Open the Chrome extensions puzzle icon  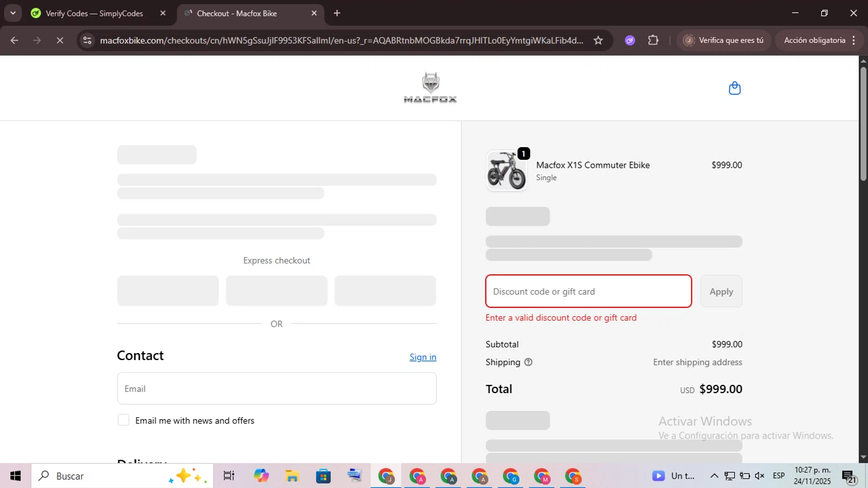653,40
